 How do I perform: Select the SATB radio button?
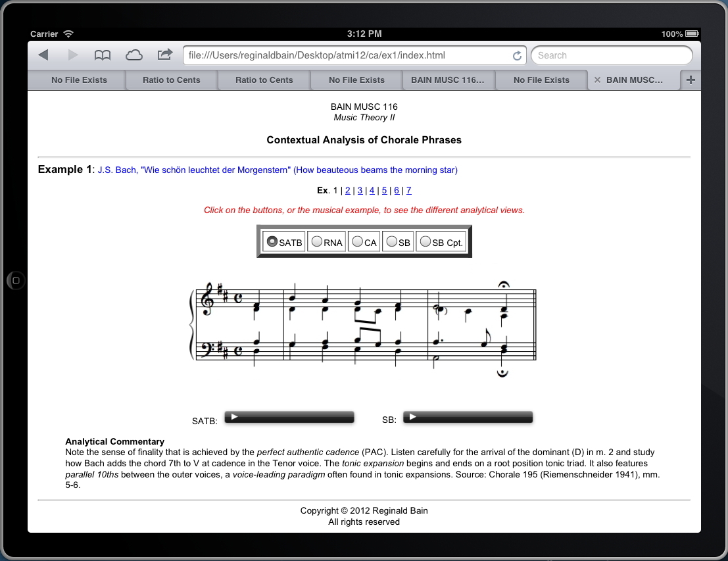coord(272,241)
